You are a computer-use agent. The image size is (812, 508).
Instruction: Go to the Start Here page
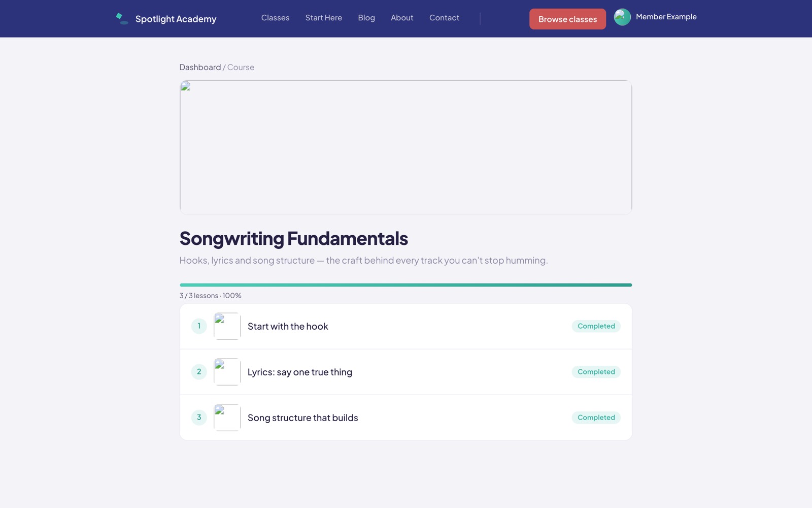tap(324, 18)
